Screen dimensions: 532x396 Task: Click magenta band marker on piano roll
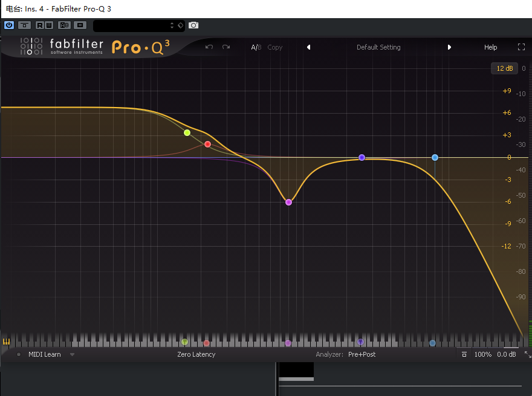tap(288, 343)
